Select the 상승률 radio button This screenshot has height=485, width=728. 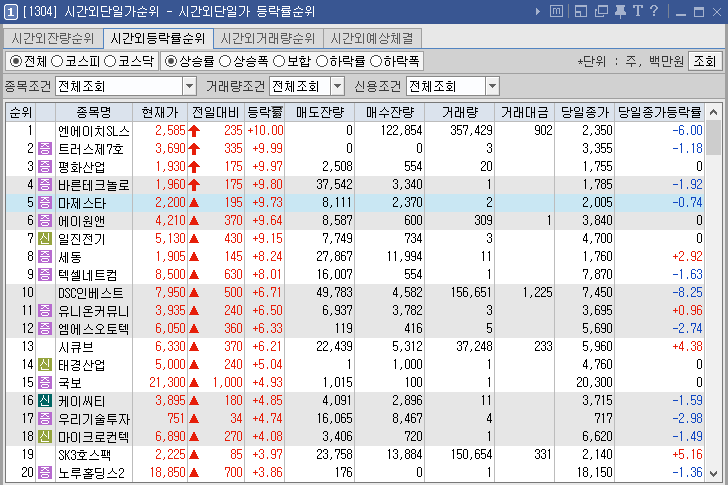click(171, 61)
